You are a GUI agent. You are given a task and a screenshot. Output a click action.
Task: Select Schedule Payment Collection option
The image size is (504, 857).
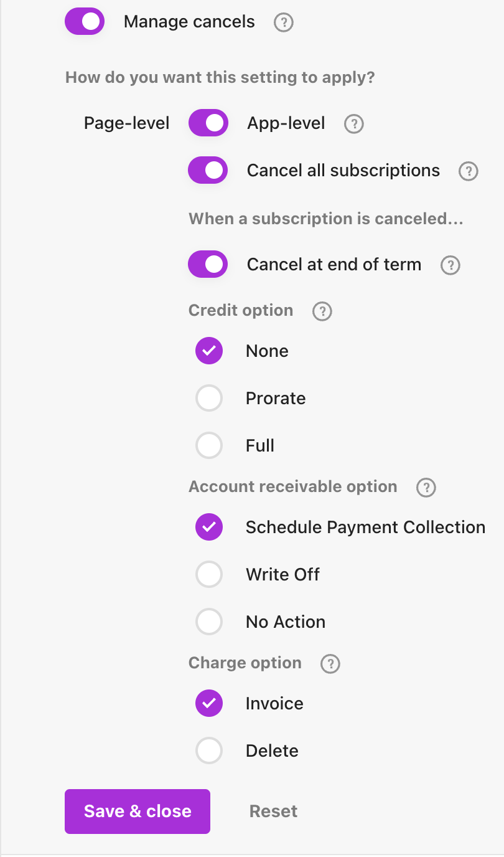(209, 528)
